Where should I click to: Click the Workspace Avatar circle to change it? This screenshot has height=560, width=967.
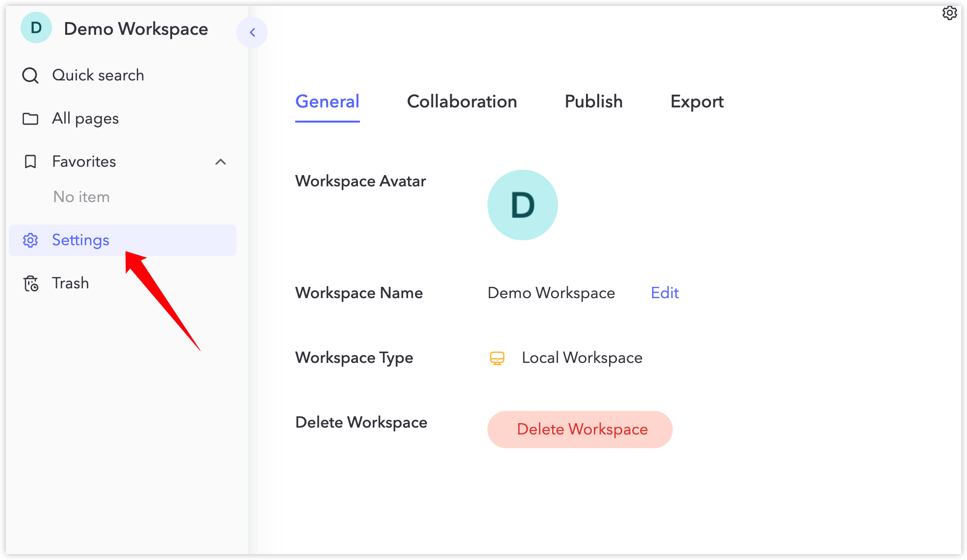pos(523,205)
